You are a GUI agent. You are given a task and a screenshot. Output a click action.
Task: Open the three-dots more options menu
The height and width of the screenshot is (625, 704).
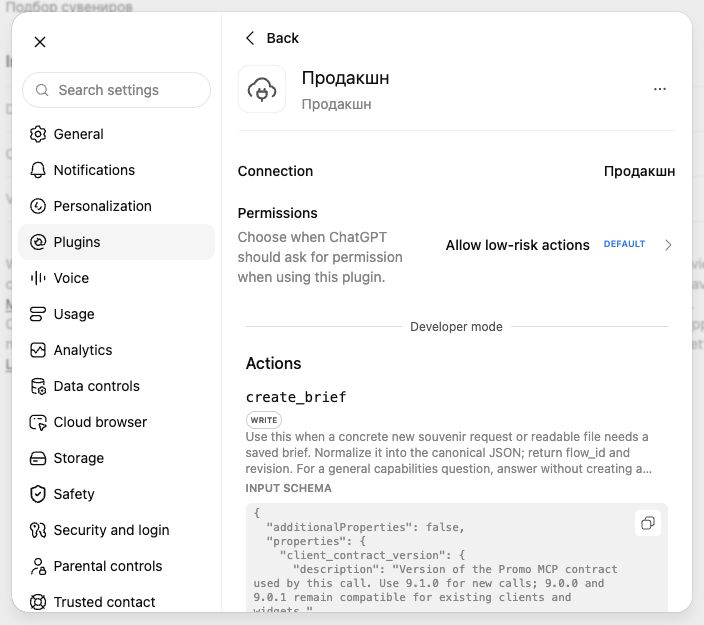pos(660,89)
